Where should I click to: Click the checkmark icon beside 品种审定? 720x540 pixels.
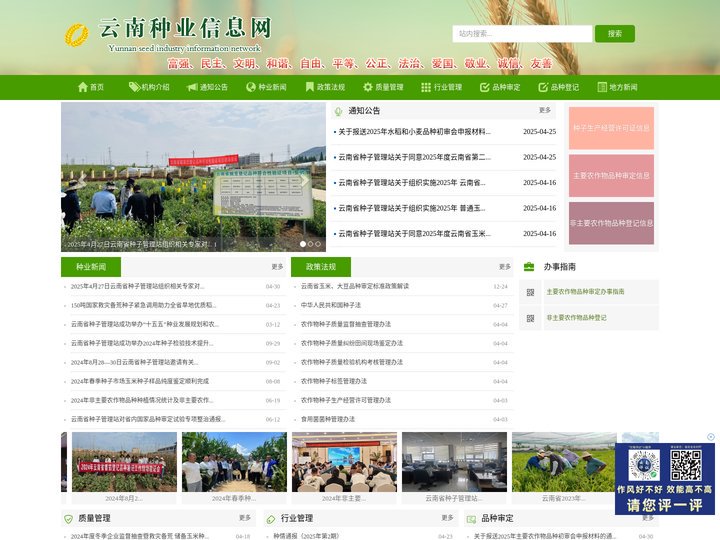pyautogui.click(x=484, y=87)
